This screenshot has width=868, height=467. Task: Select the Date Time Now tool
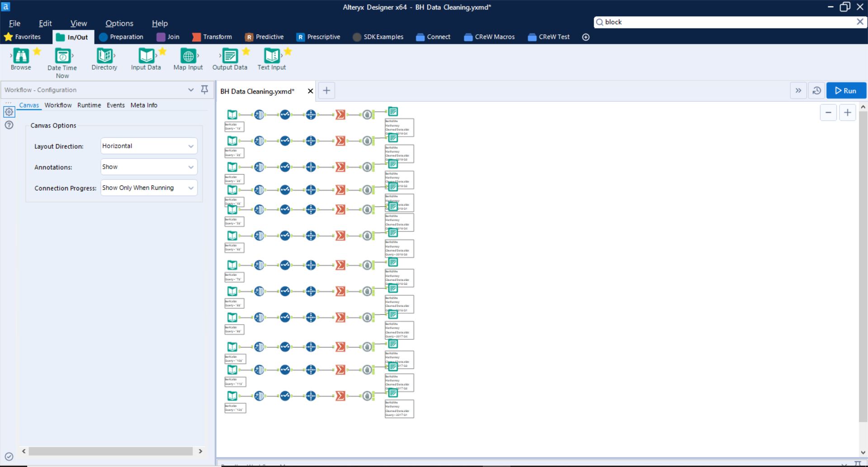click(62, 59)
